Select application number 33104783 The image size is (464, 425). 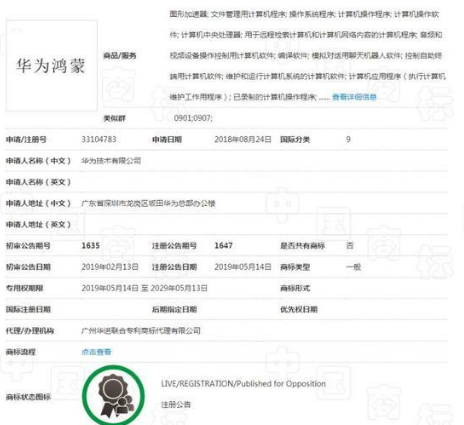point(99,139)
